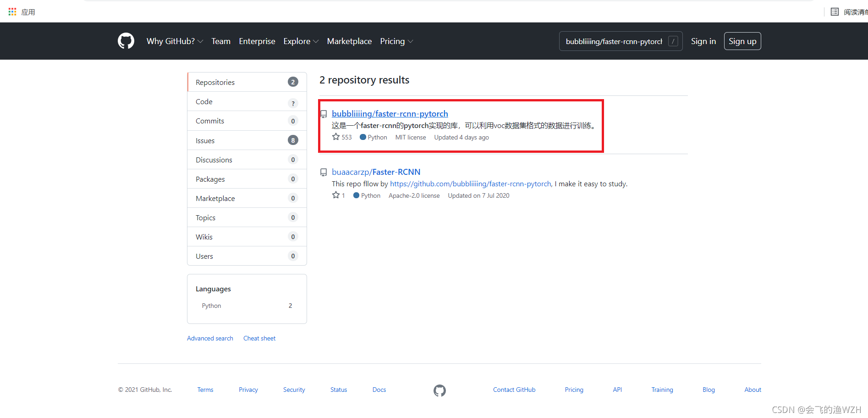
Task: Open Marketplace in the header navigation
Action: tap(349, 41)
